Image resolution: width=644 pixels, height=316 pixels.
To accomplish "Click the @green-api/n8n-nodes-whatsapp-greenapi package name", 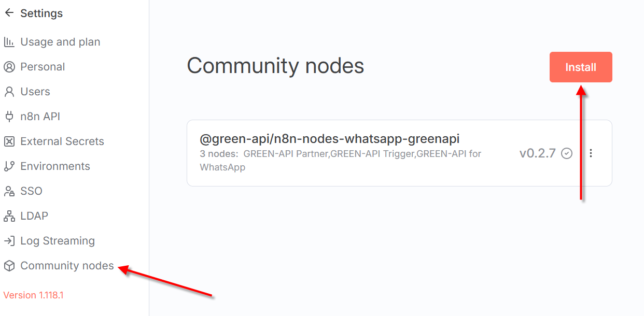I will point(330,139).
